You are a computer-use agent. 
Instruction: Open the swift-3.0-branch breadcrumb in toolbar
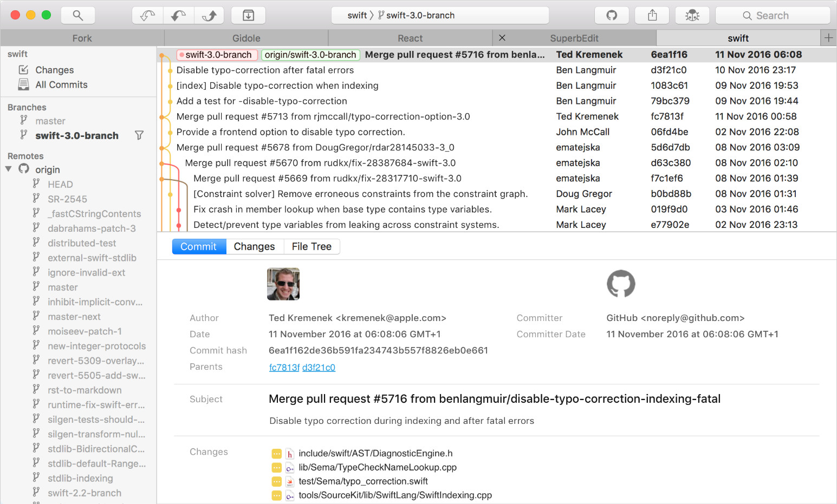tap(416, 15)
